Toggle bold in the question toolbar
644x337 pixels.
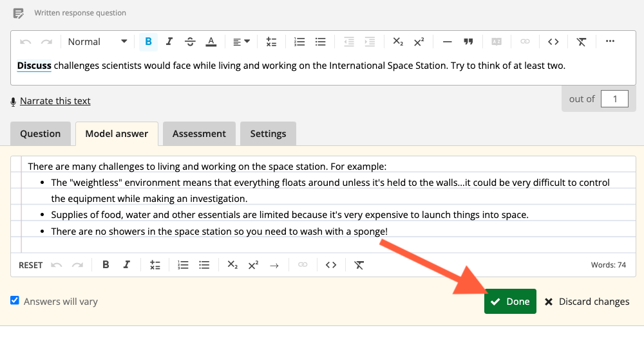click(148, 42)
